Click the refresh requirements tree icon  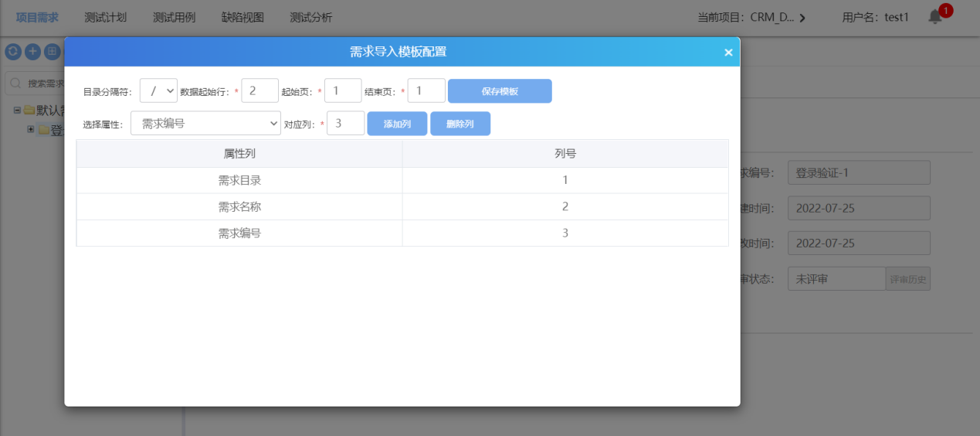click(13, 52)
